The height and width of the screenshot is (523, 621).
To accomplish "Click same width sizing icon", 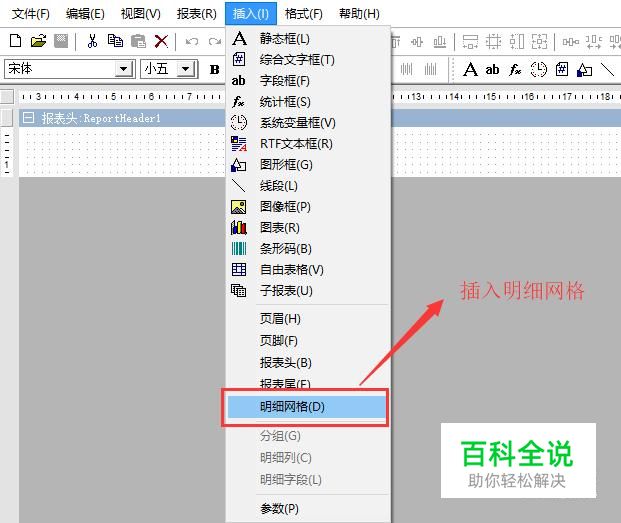I will click(x=470, y=41).
